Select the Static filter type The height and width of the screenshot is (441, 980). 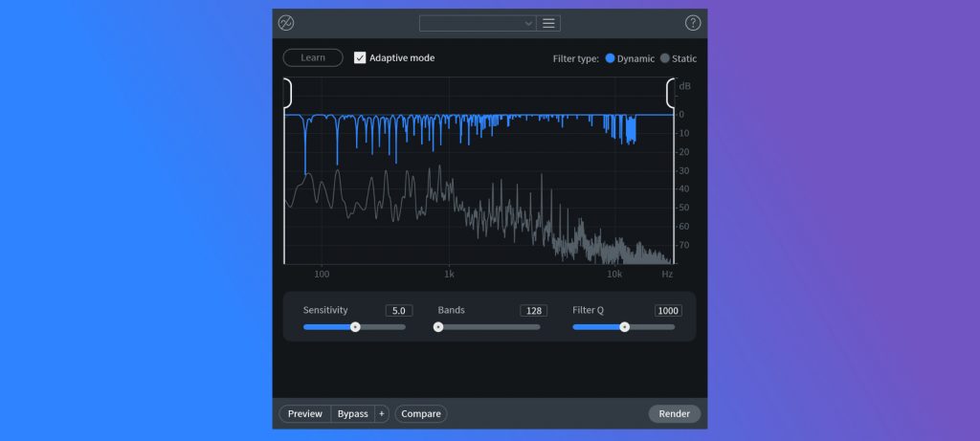pyautogui.click(x=664, y=58)
